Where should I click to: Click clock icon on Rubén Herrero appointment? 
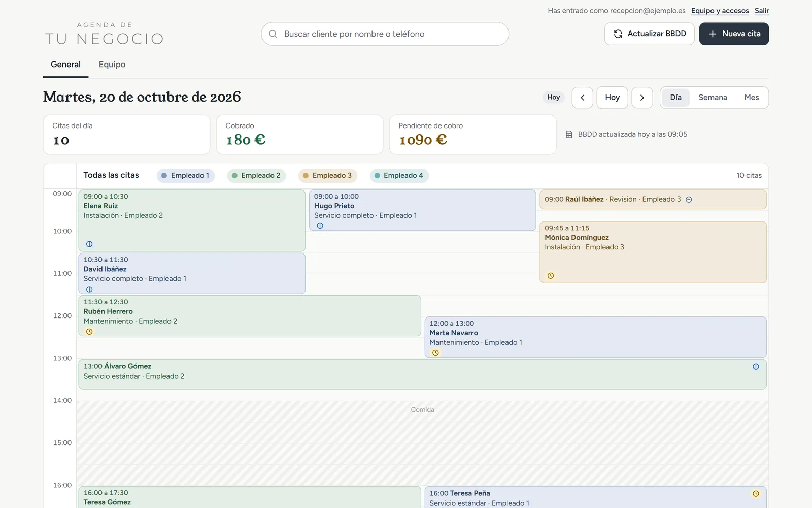[89, 332]
